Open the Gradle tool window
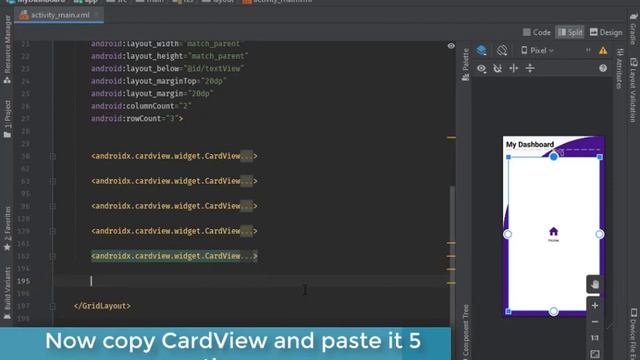 633,28
